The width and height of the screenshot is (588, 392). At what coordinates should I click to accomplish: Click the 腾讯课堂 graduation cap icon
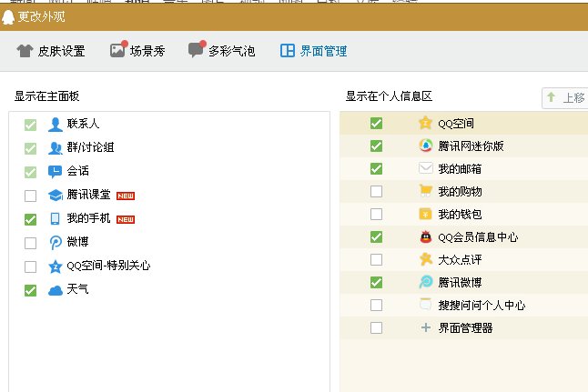(x=56, y=195)
